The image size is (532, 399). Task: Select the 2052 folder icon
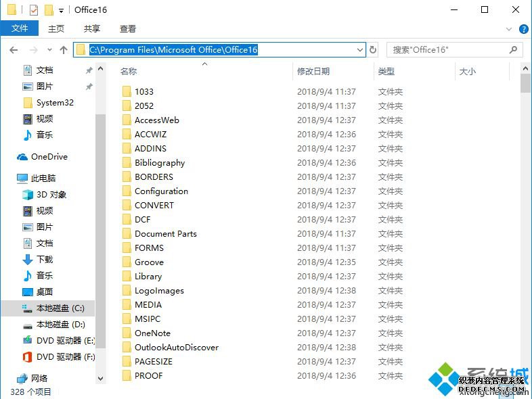click(127, 105)
